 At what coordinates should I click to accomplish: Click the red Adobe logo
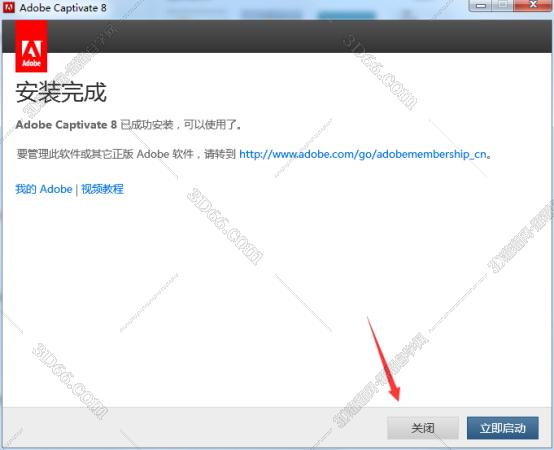(31, 46)
